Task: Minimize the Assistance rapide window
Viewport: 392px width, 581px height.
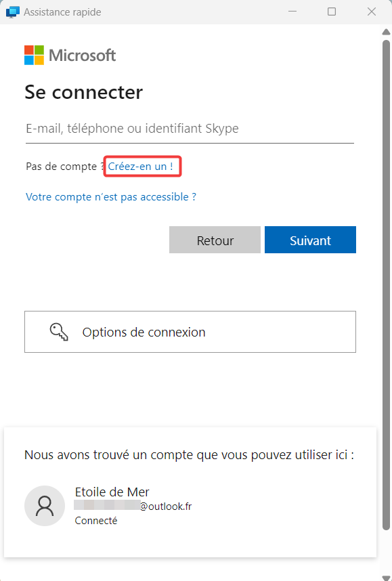Action: (292, 12)
